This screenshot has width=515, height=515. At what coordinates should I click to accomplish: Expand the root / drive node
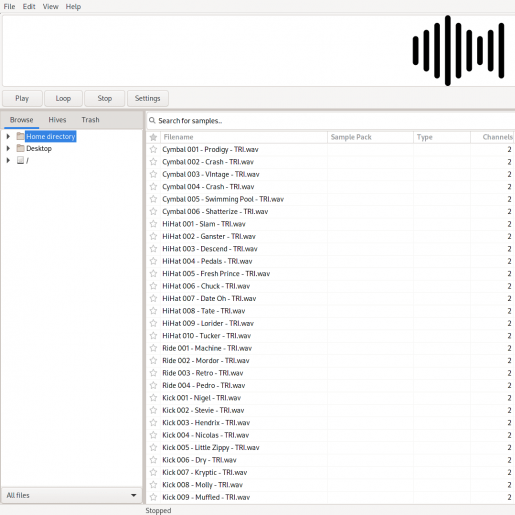[8, 160]
